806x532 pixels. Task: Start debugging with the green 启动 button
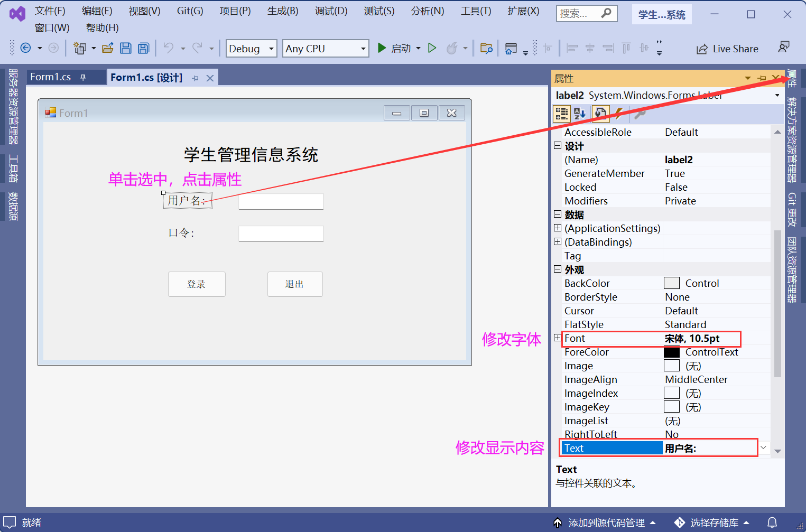point(394,48)
